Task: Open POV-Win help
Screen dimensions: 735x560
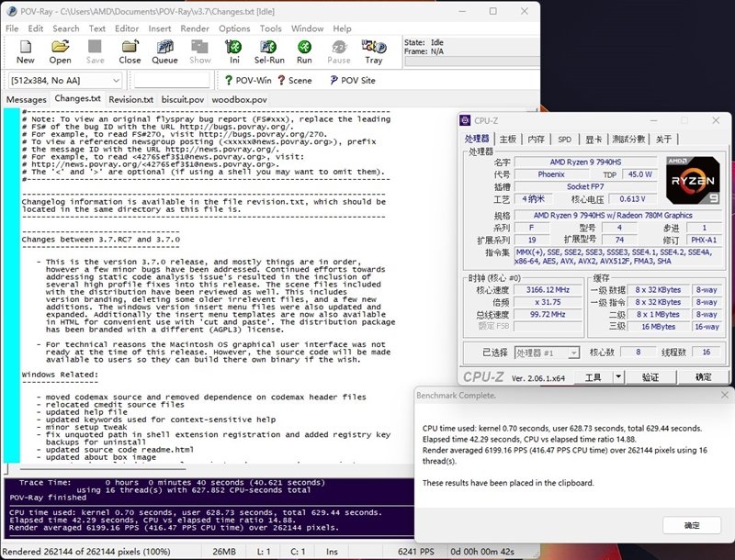Action: point(246,80)
